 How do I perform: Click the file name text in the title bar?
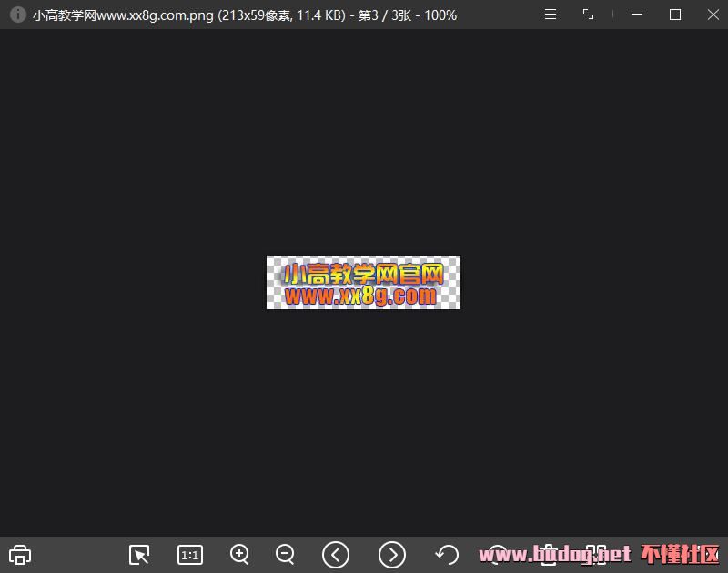point(123,15)
